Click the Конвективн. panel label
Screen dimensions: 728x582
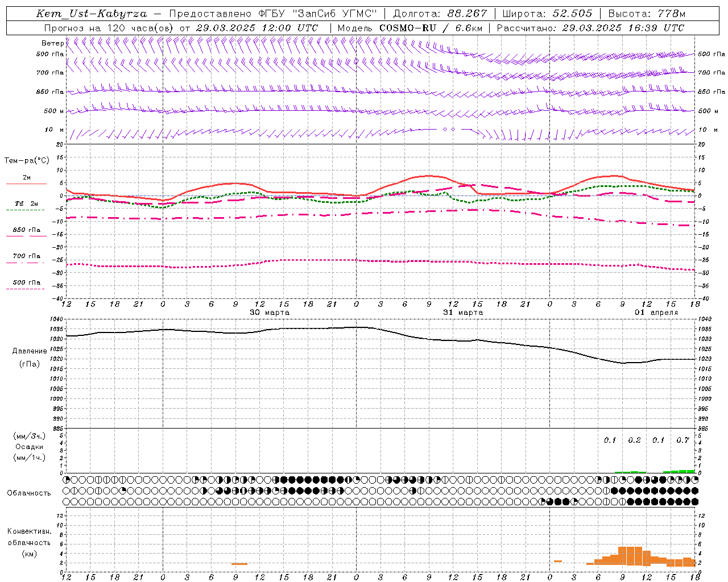tap(30, 531)
